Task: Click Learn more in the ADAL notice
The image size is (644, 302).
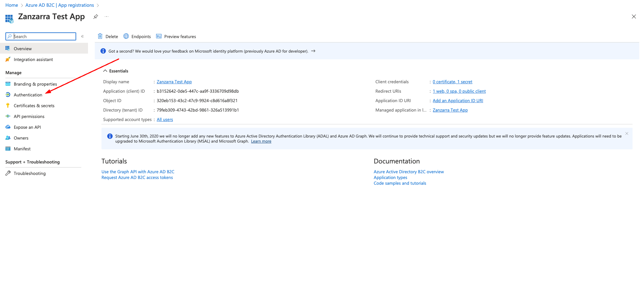Action: point(261,141)
